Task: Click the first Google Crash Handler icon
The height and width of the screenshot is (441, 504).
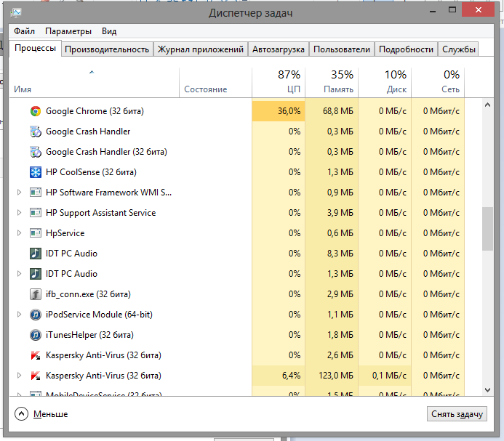Action: [36, 132]
